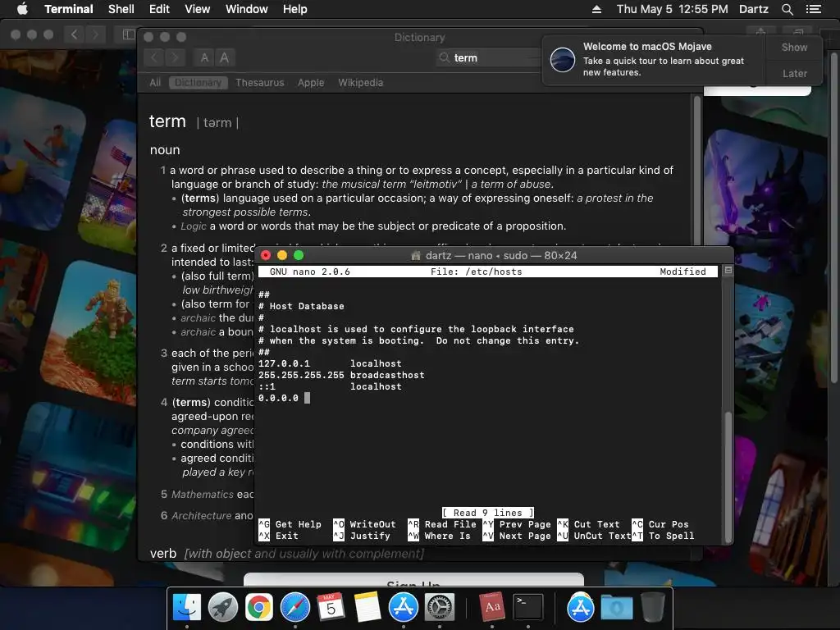Image resolution: width=840 pixels, height=630 pixels.
Task: Click the forward arrow in background Safari window
Action: (95, 34)
